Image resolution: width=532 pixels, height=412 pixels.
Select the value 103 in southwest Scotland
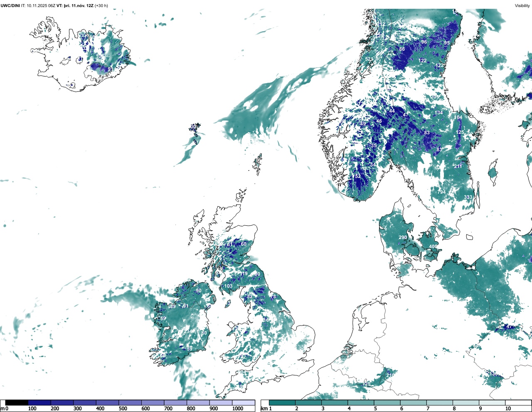[229, 286]
